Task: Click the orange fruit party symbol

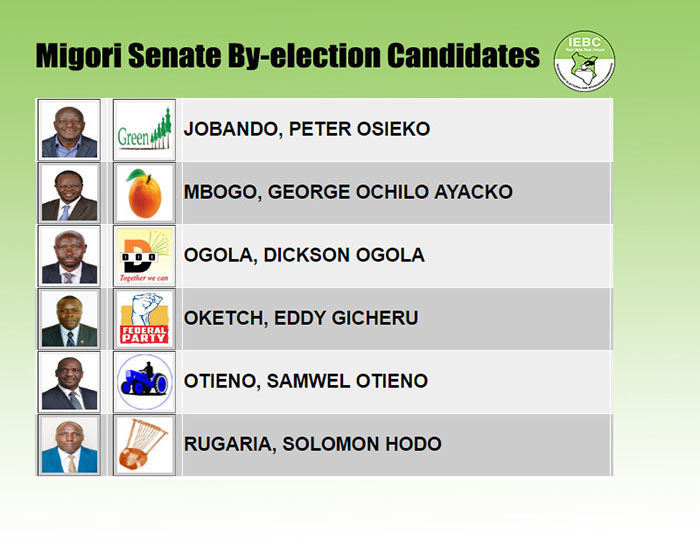Action: [x=144, y=193]
